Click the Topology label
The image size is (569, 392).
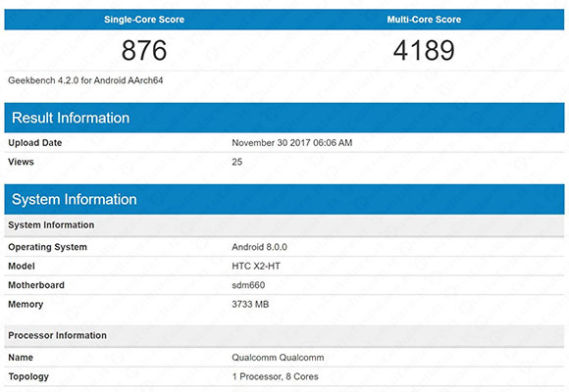pyautogui.click(x=28, y=376)
